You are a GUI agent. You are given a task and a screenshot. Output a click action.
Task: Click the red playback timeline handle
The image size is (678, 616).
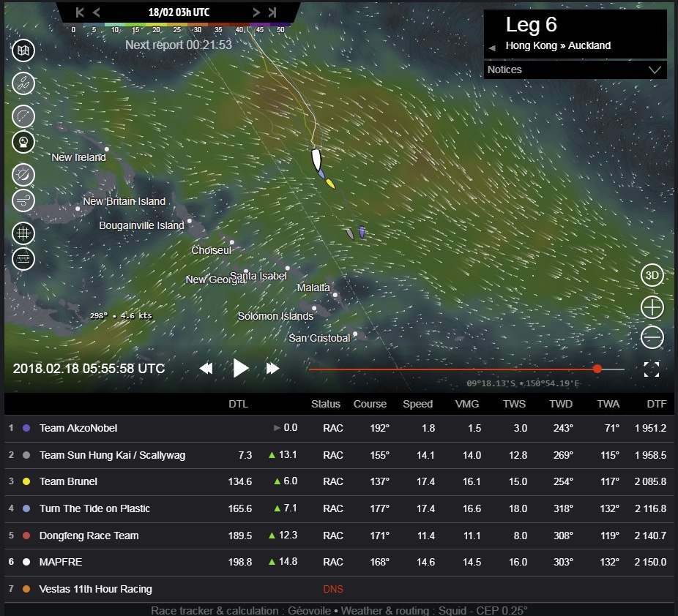[x=597, y=369]
